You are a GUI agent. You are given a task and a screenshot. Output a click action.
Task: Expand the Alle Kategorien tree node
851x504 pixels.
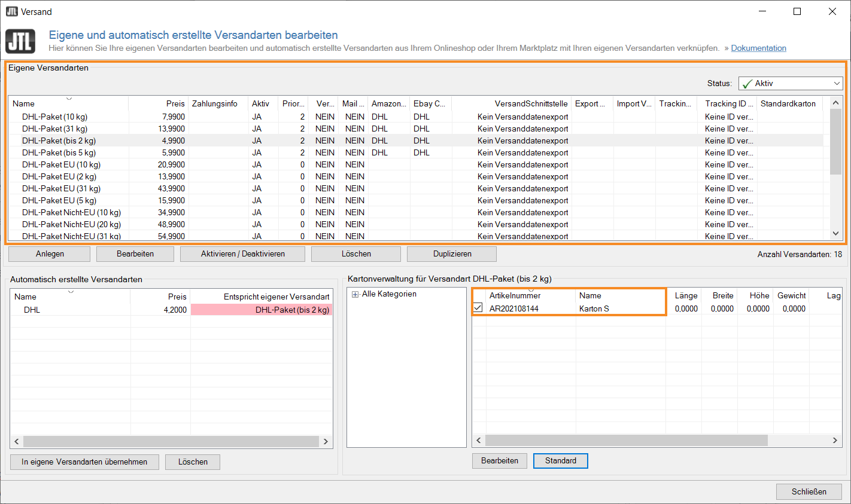355,294
